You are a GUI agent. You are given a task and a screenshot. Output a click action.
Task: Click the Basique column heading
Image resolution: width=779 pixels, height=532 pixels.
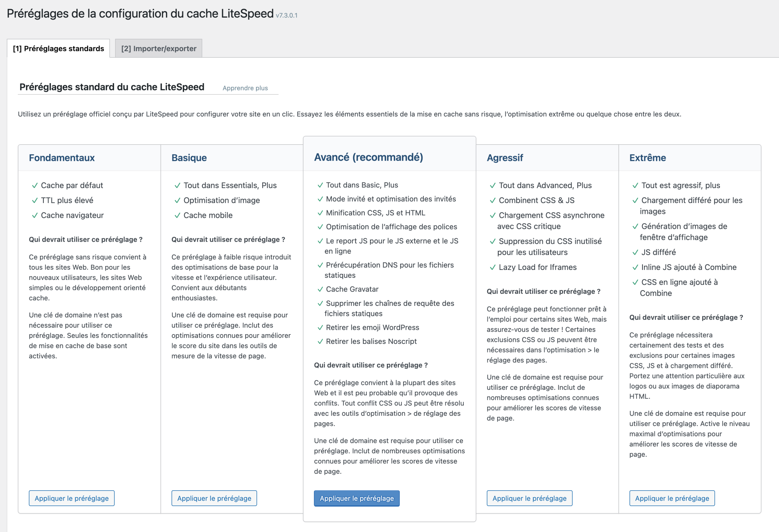[189, 158]
